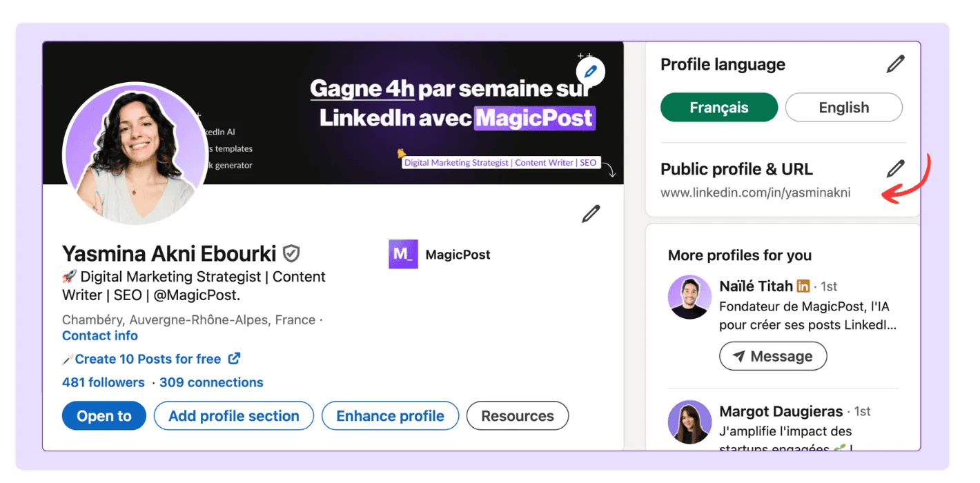
Task: Open the Contact info link
Action: pos(100,336)
